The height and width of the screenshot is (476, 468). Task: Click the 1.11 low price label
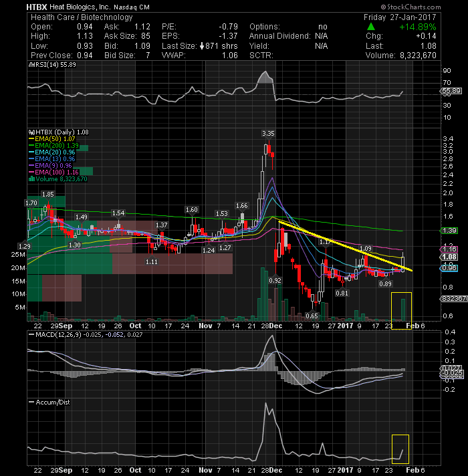[152, 261]
